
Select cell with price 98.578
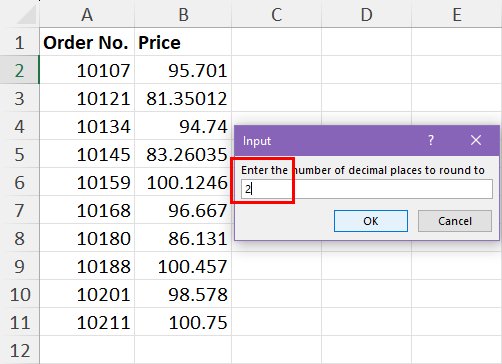183,294
